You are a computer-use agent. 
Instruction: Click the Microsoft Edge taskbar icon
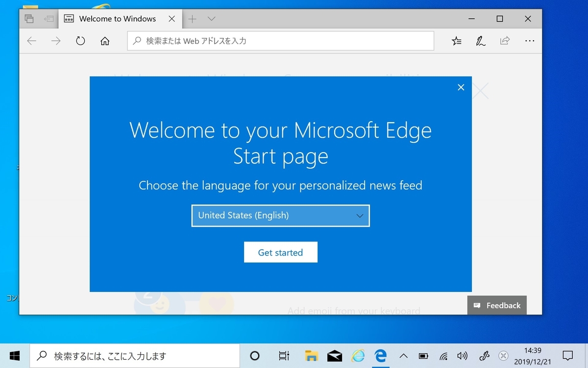tap(381, 356)
